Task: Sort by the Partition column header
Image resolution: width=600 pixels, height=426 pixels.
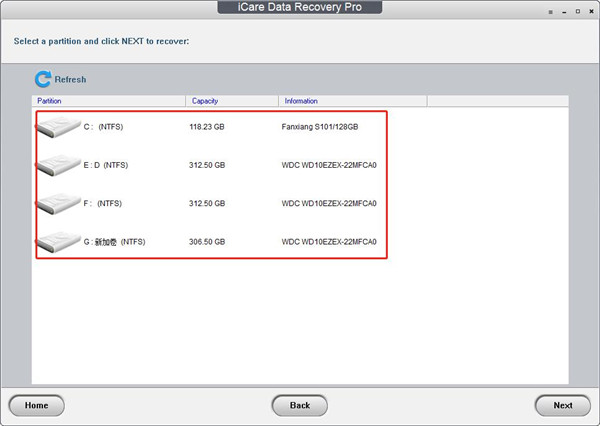Action: pyautogui.click(x=109, y=101)
